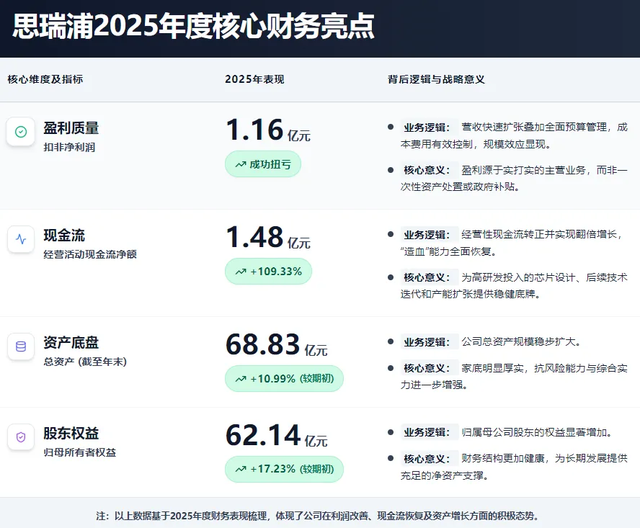Click the +17.23% (较期初) badge
640x528 pixels.
(284, 469)
